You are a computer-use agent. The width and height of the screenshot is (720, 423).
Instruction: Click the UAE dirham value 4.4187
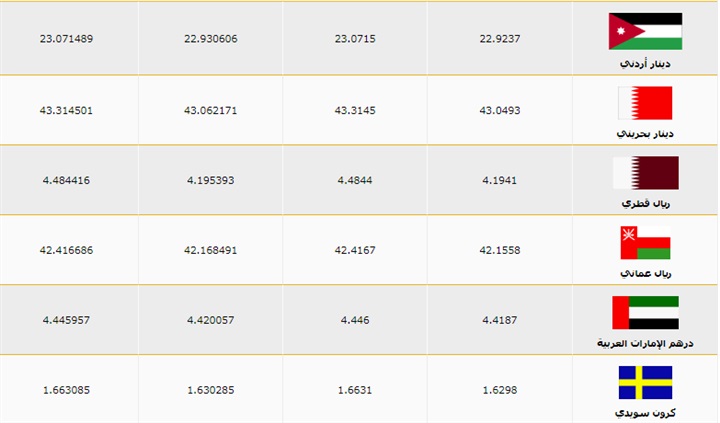[500, 320]
